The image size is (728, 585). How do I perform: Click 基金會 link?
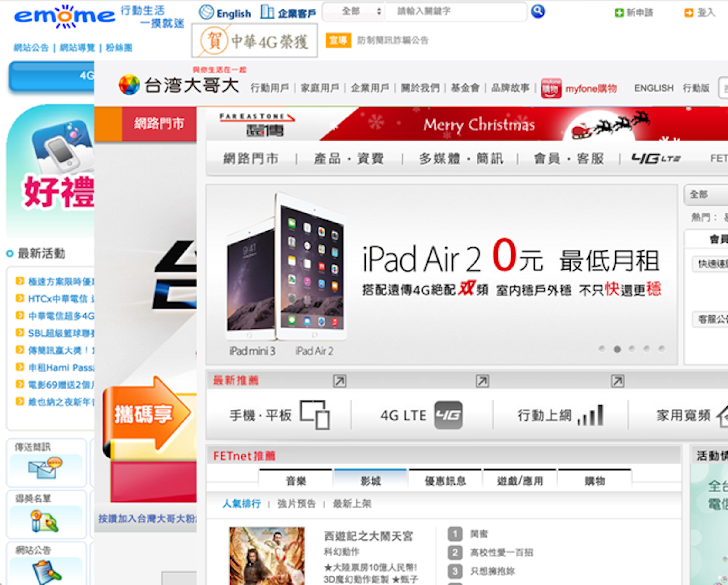pyautogui.click(x=465, y=88)
